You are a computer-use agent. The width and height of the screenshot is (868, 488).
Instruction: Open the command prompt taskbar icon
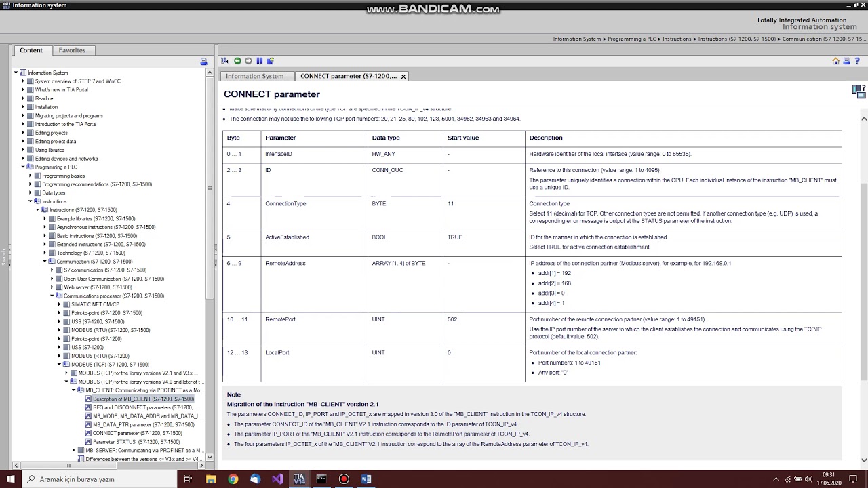[x=321, y=479]
